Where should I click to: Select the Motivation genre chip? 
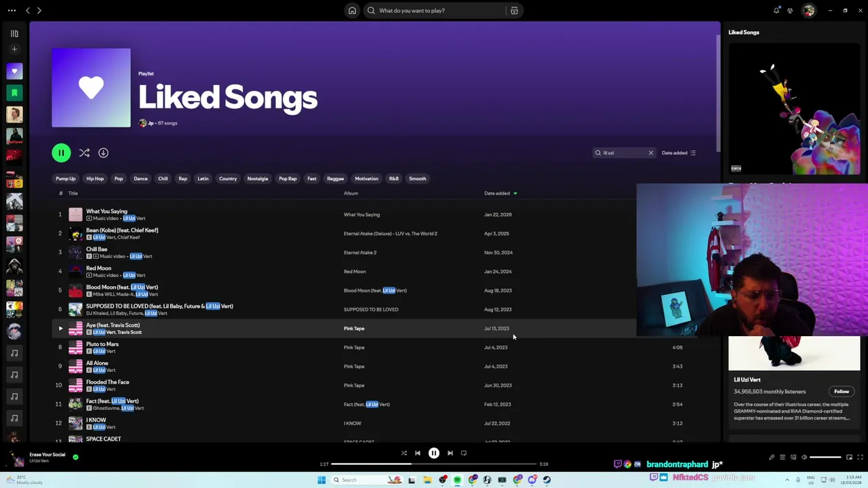coord(366,178)
